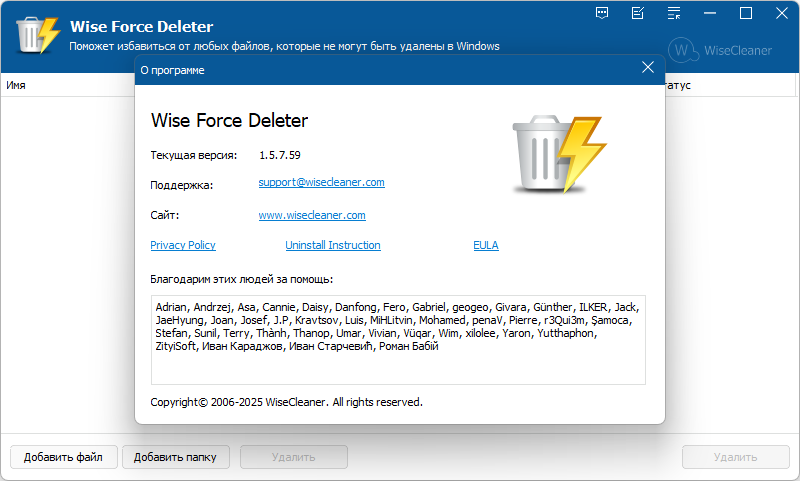Screen dimensions: 800x481
Task: Open the EULA link
Action: [486, 245]
